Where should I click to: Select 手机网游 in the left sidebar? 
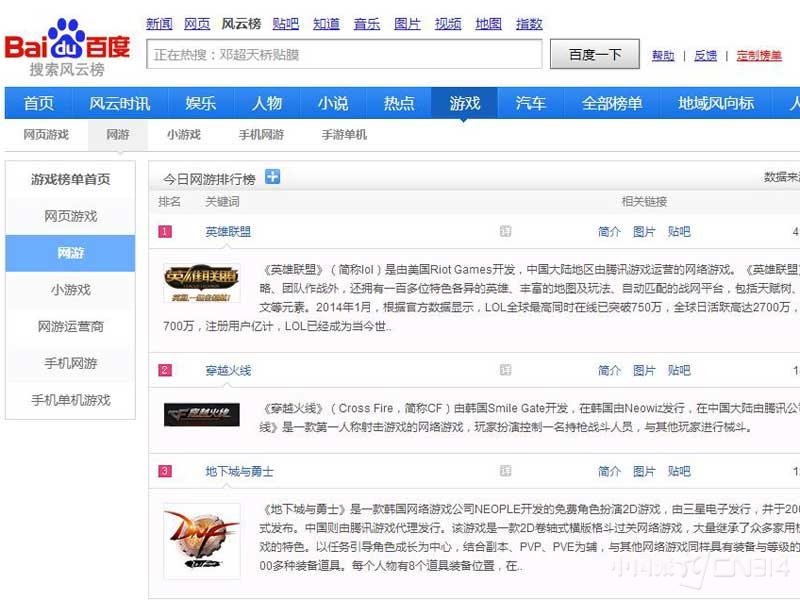tap(70, 363)
